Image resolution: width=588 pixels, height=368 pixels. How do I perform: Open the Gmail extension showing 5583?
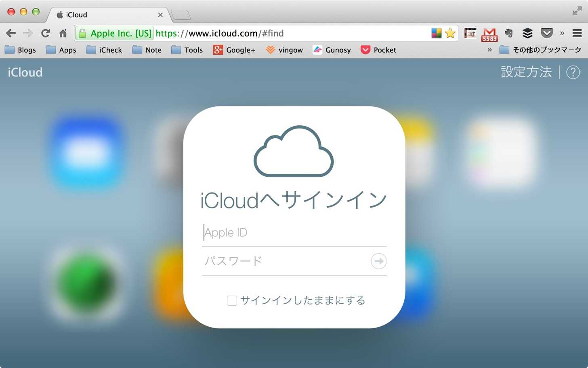coord(489,34)
